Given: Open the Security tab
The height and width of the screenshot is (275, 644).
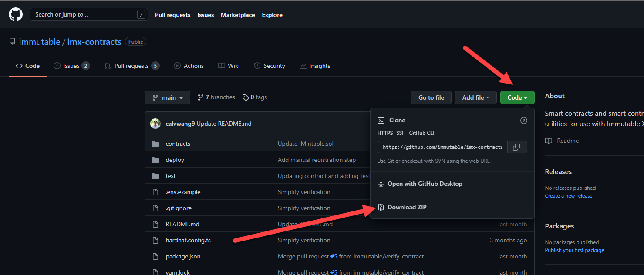Looking at the screenshot, I should pos(270,66).
